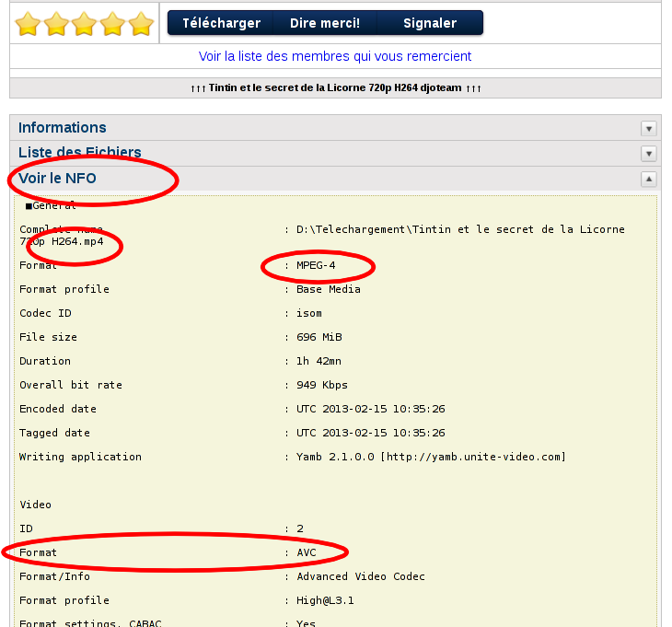
Task: Open the list of members who thank you
Action: (x=335, y=56)
